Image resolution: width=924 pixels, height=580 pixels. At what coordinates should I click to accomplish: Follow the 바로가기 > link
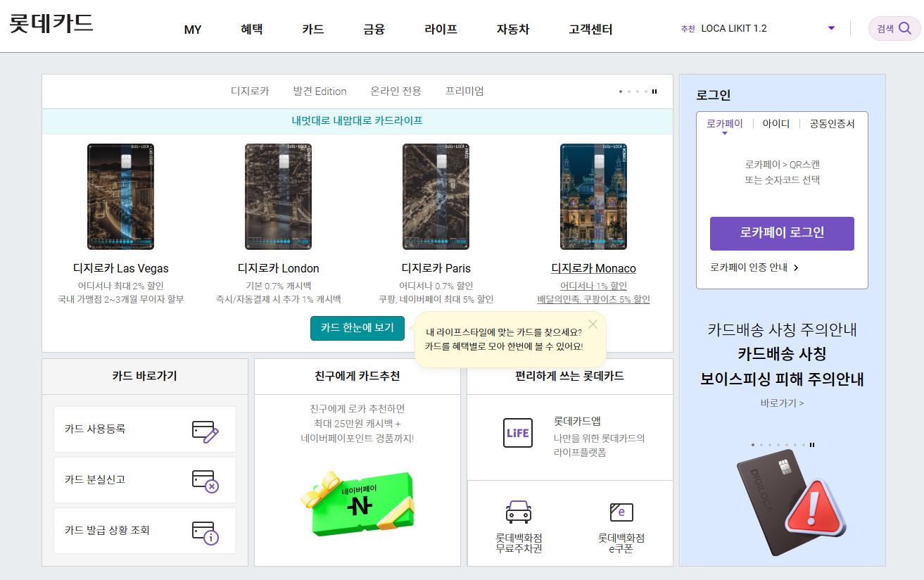[x=782, y=403]
